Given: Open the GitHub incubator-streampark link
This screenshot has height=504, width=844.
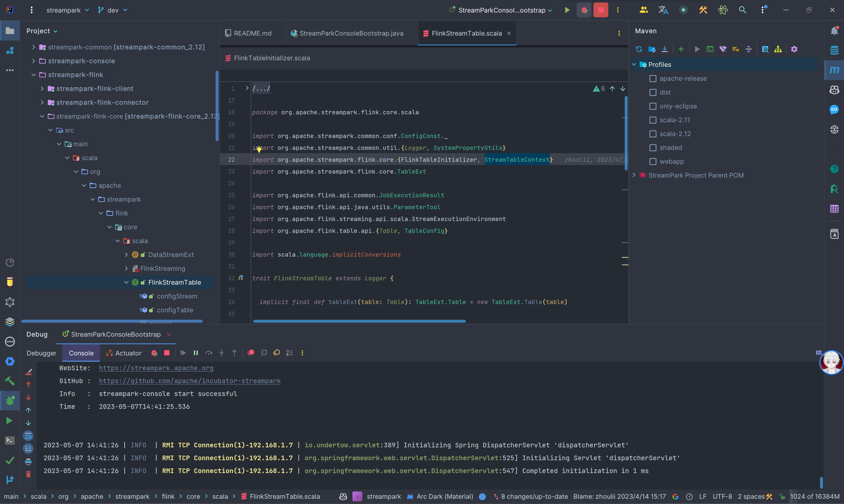Looking at the screenshot, I should [190, 381].
